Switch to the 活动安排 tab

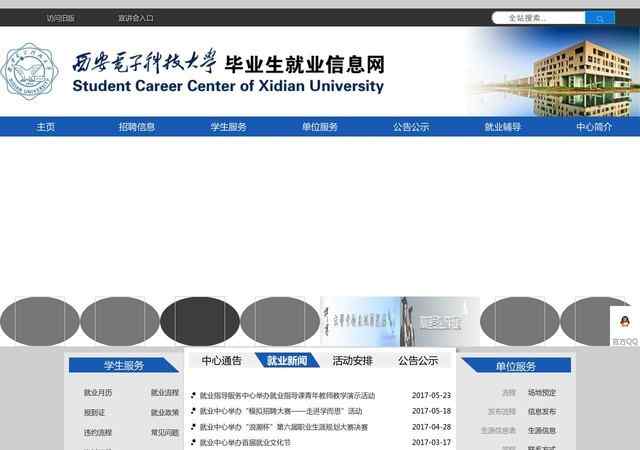point(353,361)
